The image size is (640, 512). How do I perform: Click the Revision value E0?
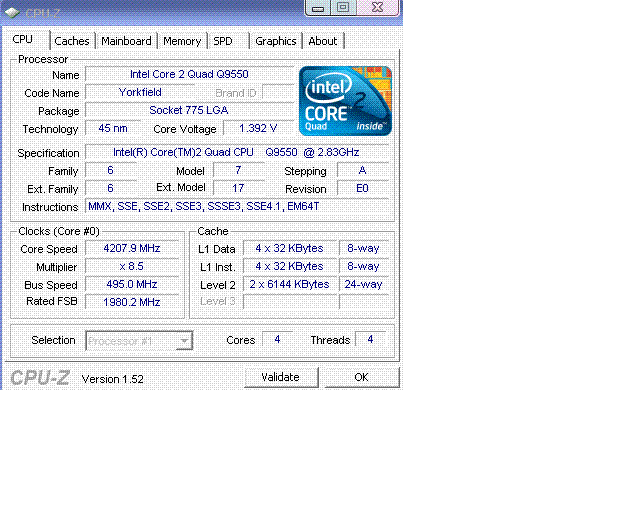click(362, 189)
